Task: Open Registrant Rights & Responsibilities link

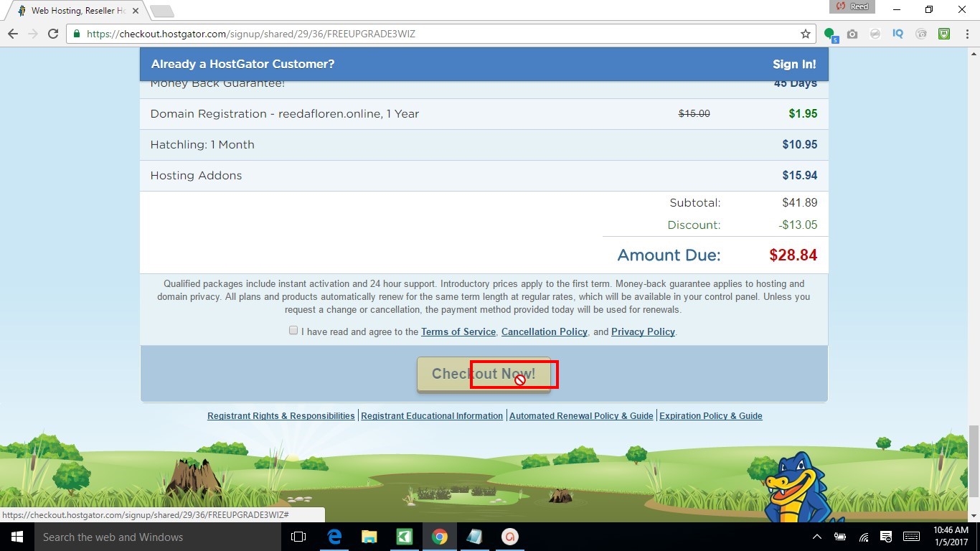Action: coord(281,416)
